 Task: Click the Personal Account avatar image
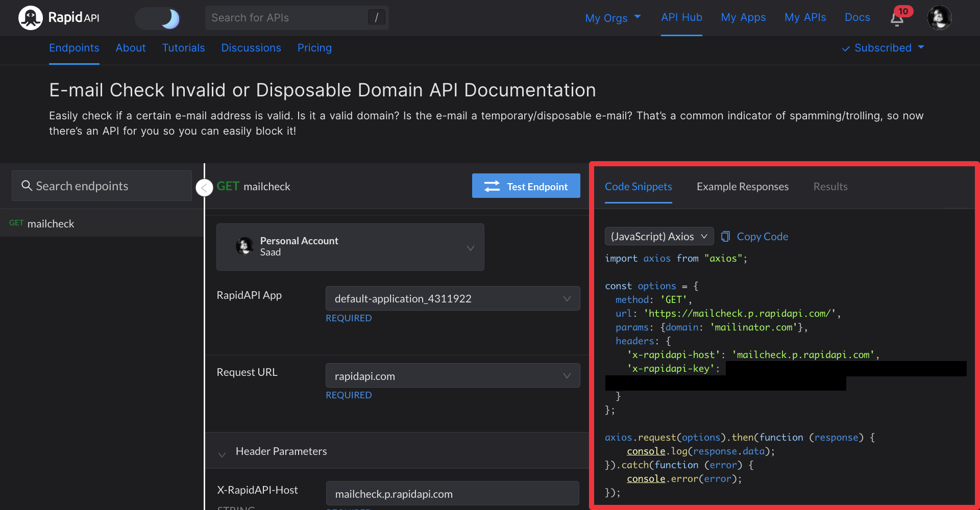point(245,246)
